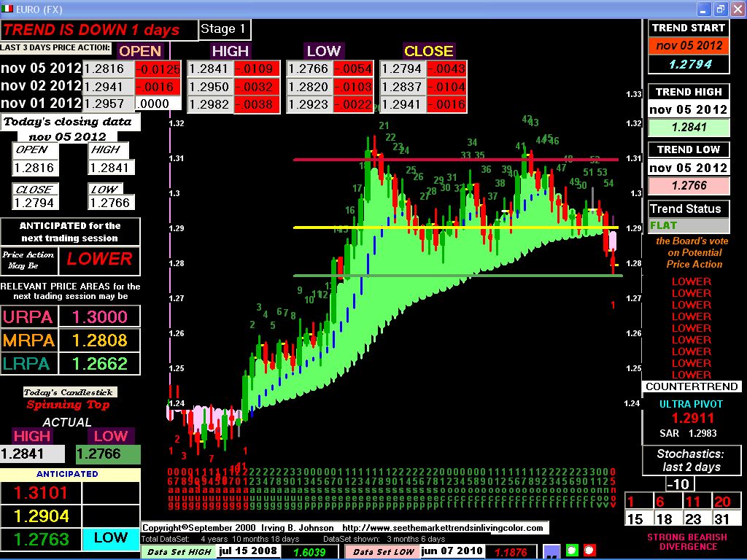Click the blue square button at bottom
Viewport: 747px width, 560px height.
(552, 551)
